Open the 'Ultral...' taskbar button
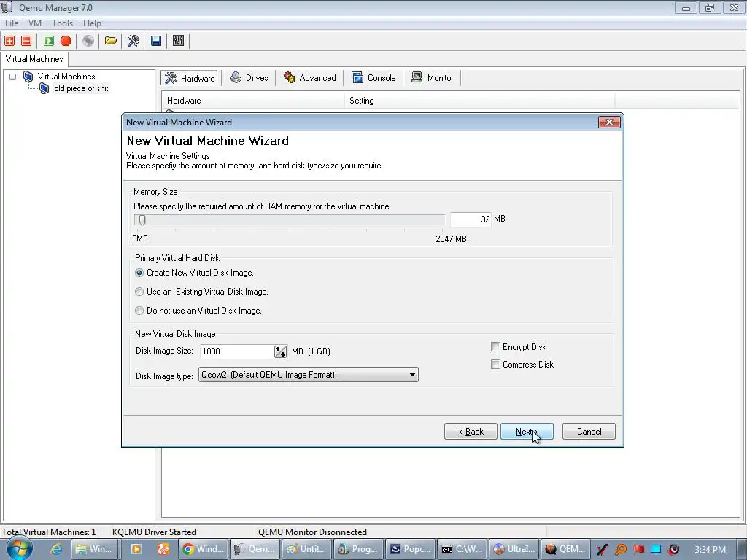The image size is (747, 560). [514, 549]
